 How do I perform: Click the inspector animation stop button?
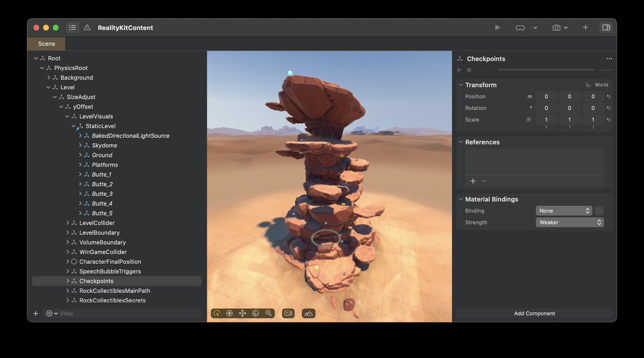[x=469, y=70]
